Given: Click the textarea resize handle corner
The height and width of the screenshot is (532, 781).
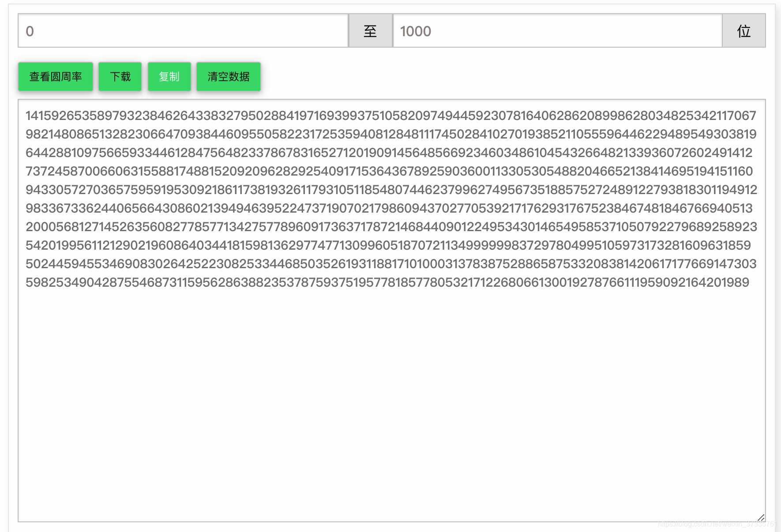Looking at the screenshot, I should coord(761,517).
